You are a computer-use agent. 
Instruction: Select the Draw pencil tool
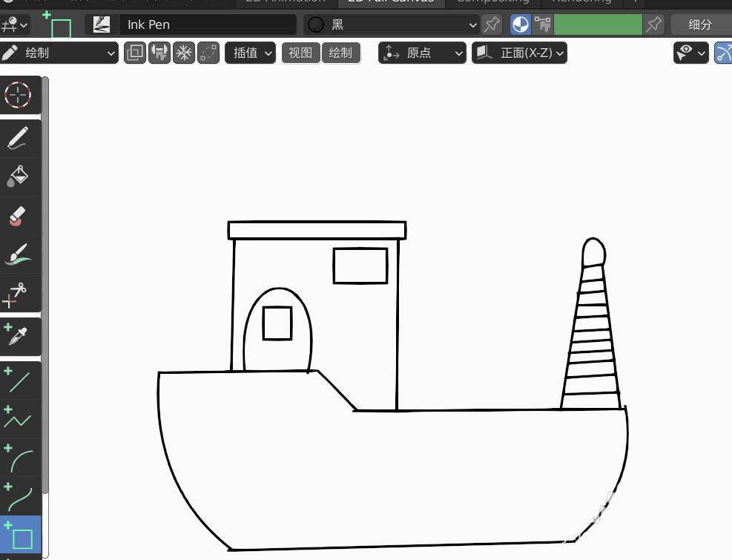pos(18,138)
